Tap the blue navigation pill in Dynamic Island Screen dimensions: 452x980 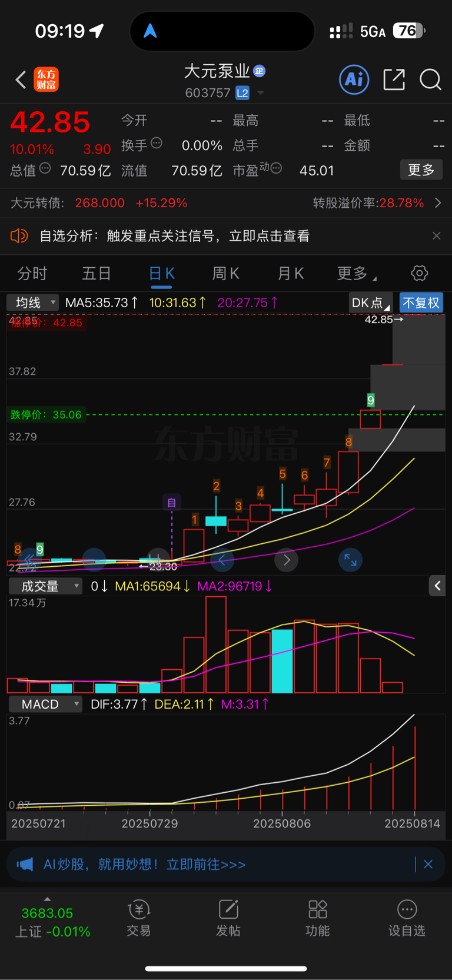[151, 31]
